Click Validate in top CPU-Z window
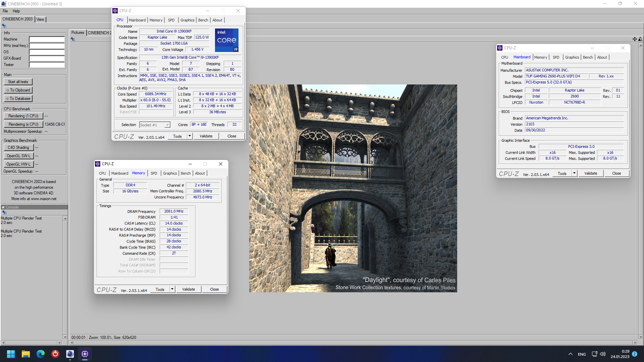This screenshot has height=362, width=644. (x=206, y=136)
